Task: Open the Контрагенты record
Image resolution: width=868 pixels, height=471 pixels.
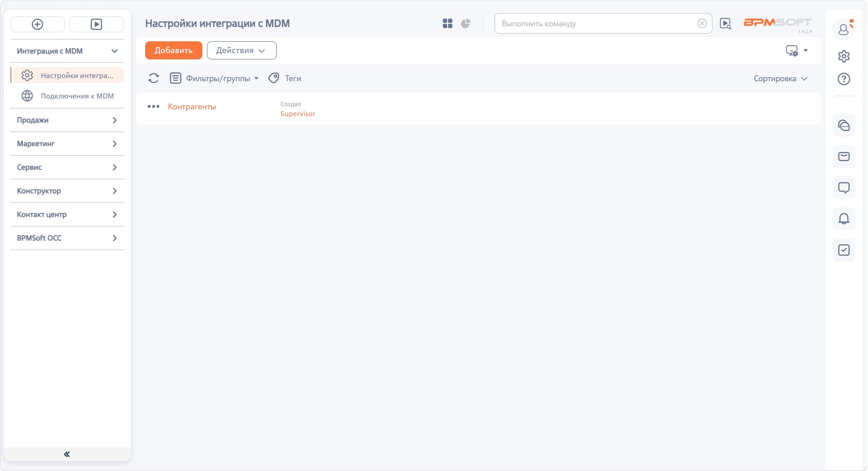Action: (x=192, y=107)
